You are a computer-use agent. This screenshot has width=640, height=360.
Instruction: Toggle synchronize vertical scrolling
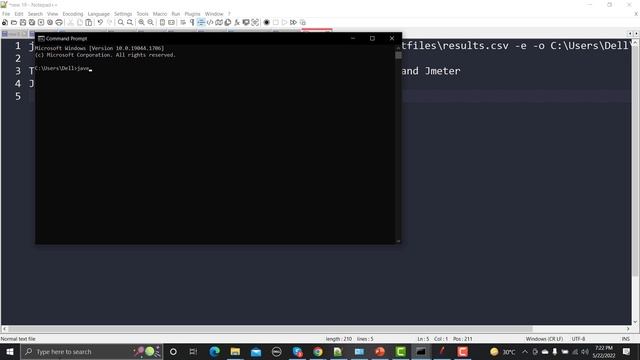[x=162, y=22]
